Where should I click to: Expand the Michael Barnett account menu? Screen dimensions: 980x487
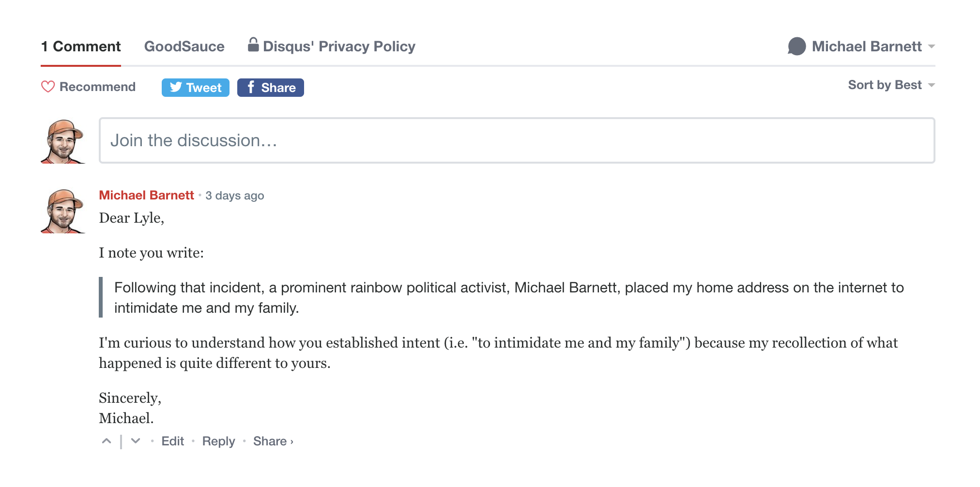point(931,46)
